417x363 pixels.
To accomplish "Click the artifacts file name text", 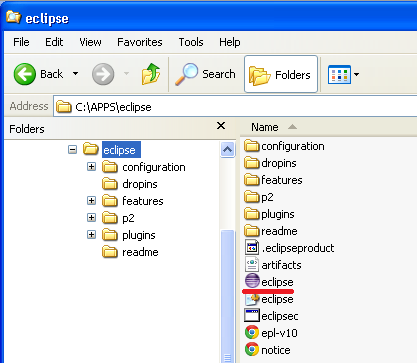I will click(x=281, y=265).
